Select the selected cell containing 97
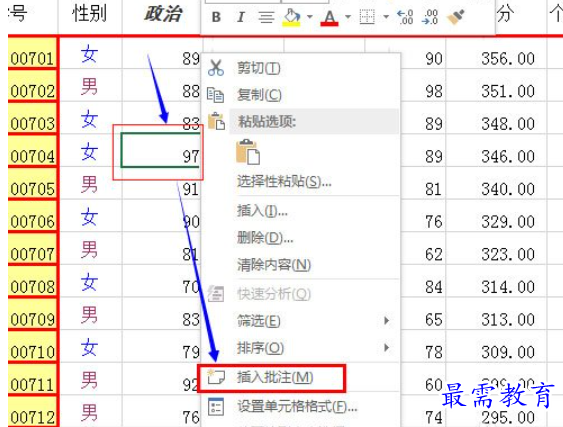Screen dimensions: 563x427 pyautogui.click(x=161, y=150)
